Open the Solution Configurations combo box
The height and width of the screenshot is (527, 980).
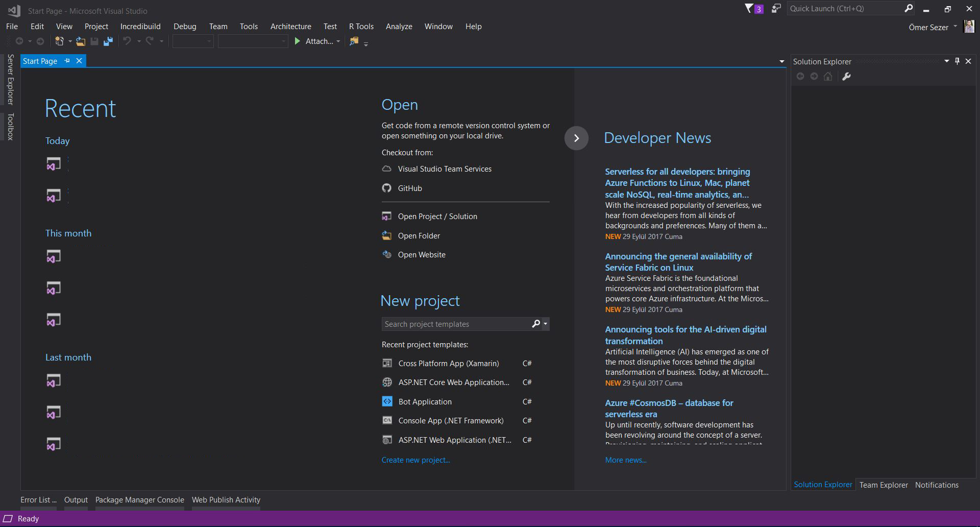193,41
